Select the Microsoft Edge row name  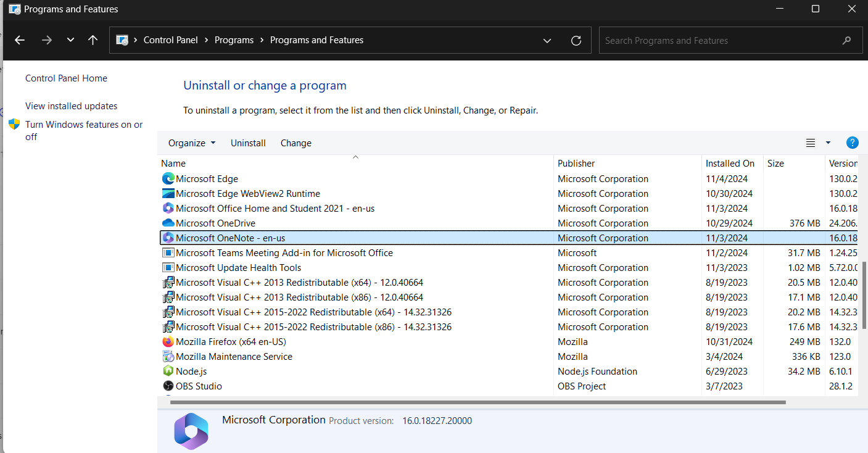click(x=207, y=179)
